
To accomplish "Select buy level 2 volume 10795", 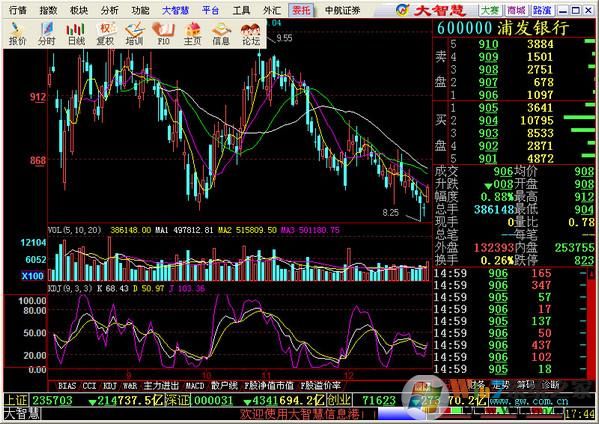I will [x=537, y=121].
